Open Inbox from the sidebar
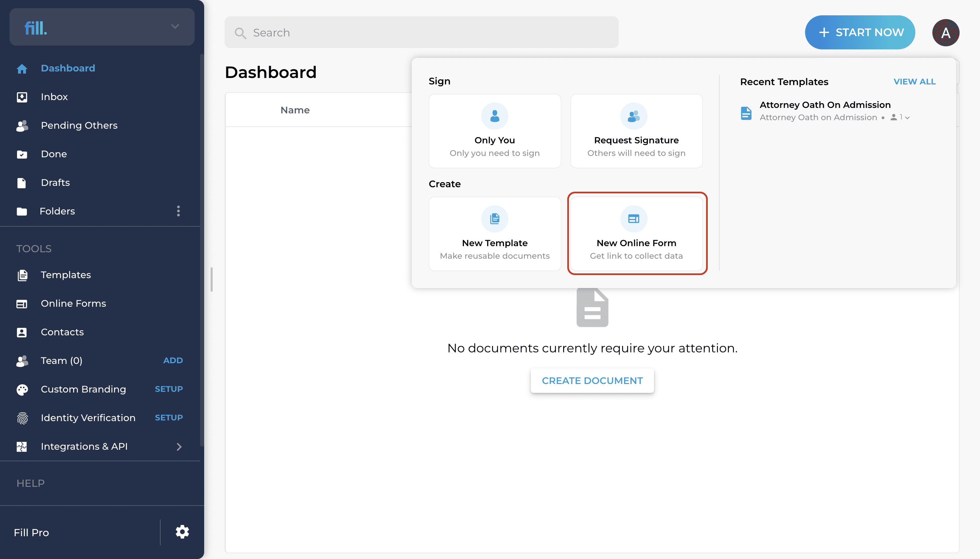 pos(54,97)
